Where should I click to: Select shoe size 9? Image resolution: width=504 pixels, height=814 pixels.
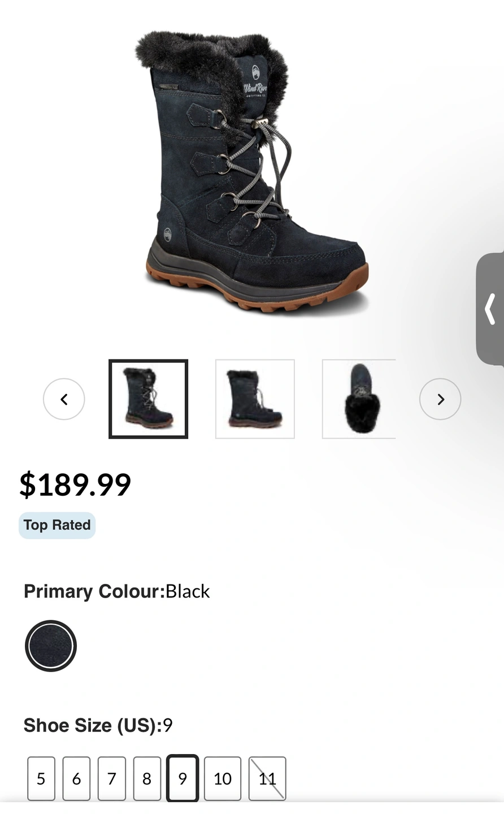183,779
